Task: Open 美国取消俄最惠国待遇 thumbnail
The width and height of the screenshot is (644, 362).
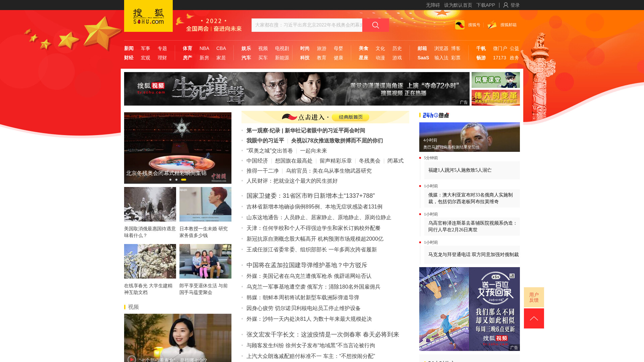Action: click(150, 204)
